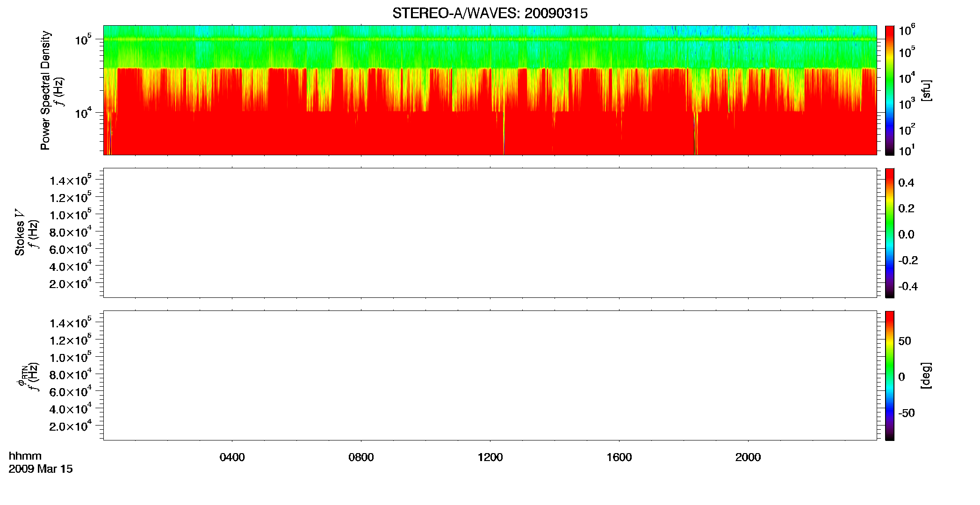Click the 2.0×10^4 tick on Stokes V axis
The height and width of the screenshot is (505, 980).
71,283
